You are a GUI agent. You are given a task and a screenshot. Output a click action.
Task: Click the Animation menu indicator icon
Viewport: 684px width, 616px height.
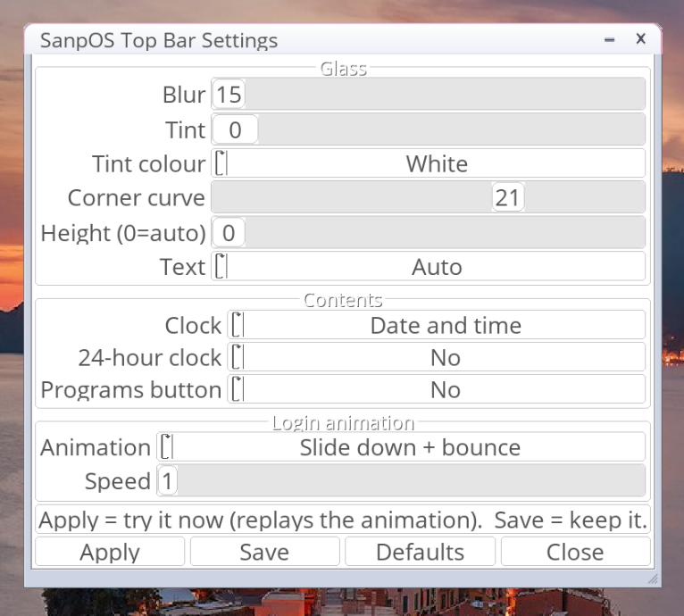[x=167, y=447]
